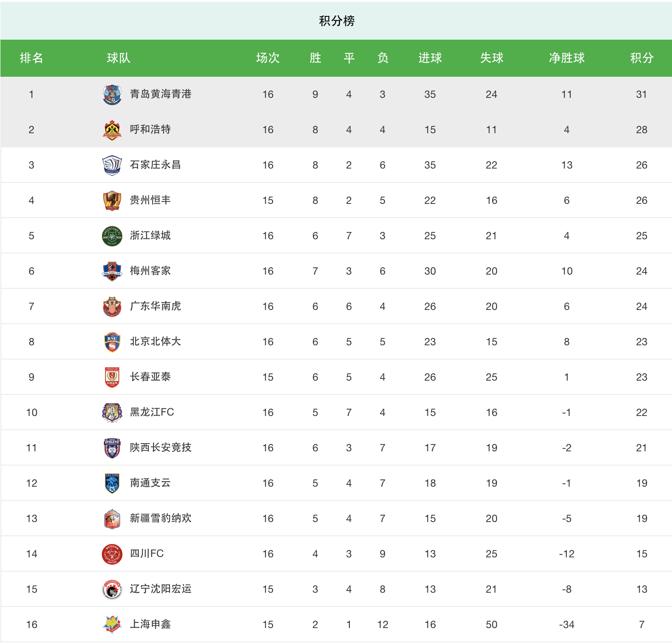This screenshot has width=672, height=644.
Task: Click the 梅州客家 team badge
Action: 112,272
